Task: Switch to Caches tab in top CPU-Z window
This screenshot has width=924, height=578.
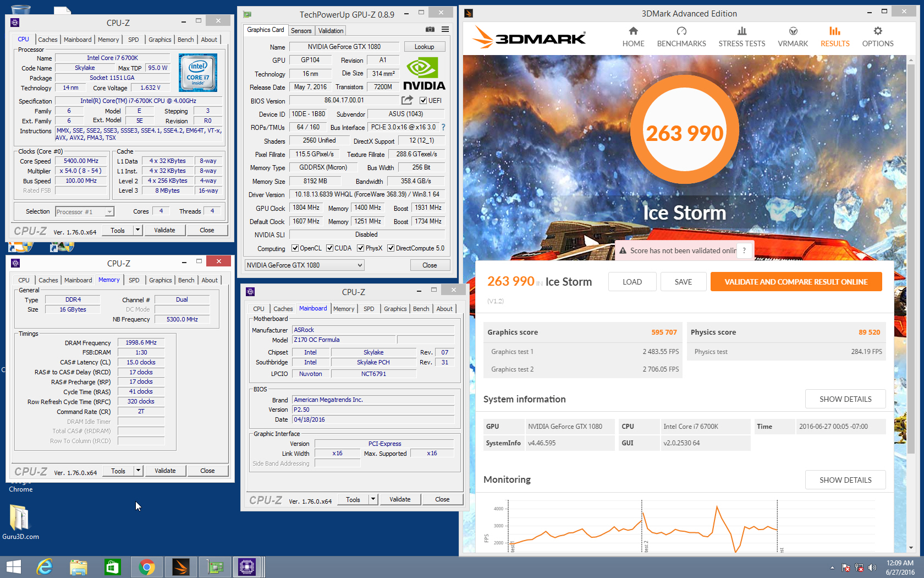Action: coord(48,40)
